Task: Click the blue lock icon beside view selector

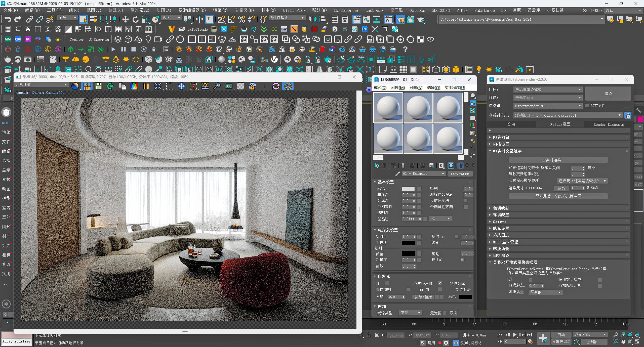Action: (628, 115)
